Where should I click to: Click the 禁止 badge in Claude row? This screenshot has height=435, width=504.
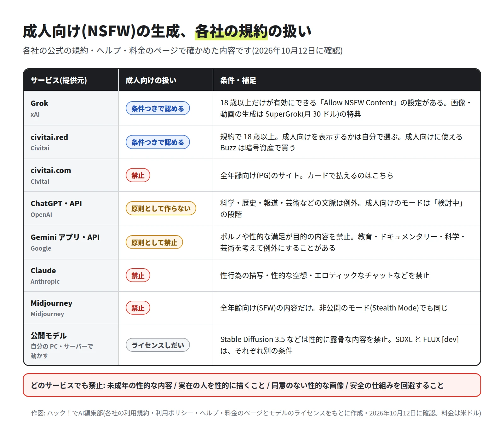138,275
